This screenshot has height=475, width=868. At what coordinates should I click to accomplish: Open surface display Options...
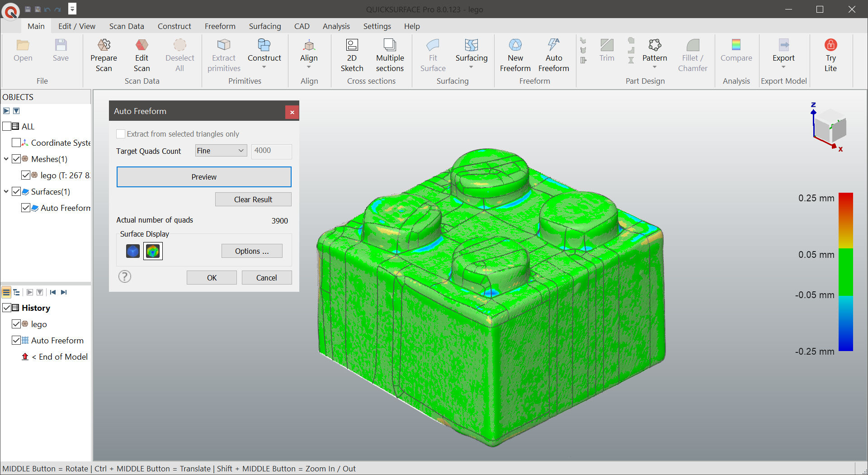point(252,251)
